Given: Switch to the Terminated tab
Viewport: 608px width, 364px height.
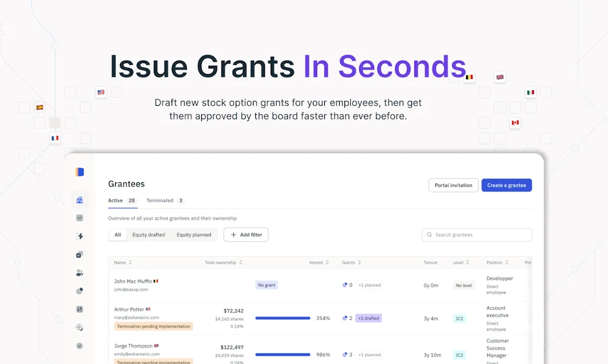Looking at the screenshot, I should pos(165,201).
